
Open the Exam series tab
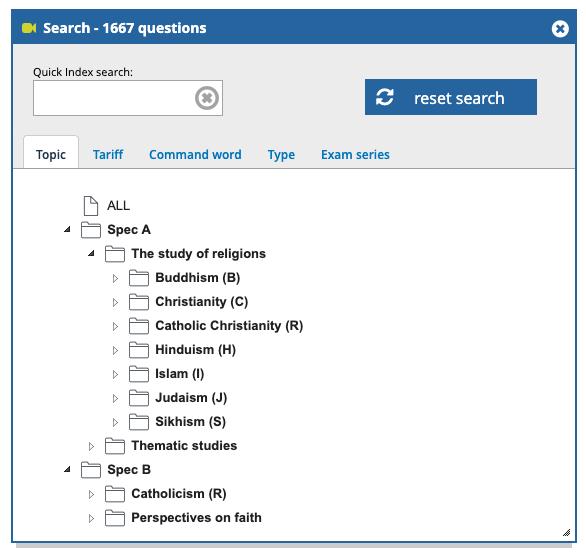pos(355,154)
